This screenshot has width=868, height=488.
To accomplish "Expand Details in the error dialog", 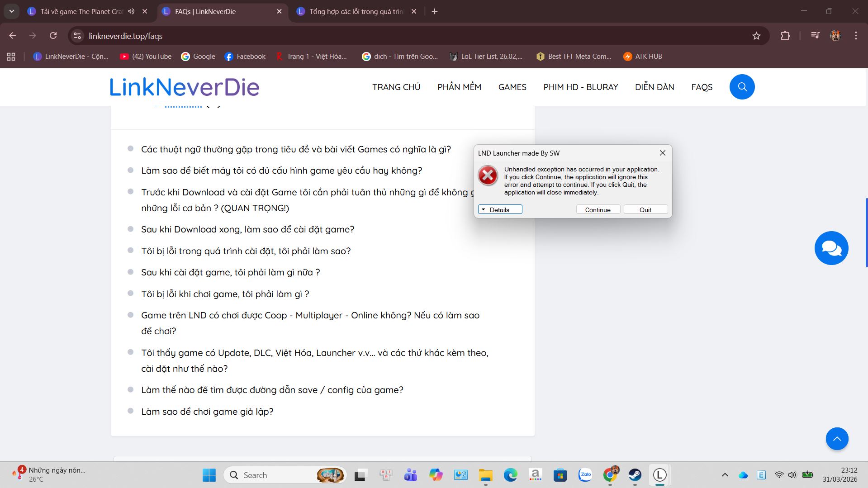I will pyautogui.click(x=500, y=209).
